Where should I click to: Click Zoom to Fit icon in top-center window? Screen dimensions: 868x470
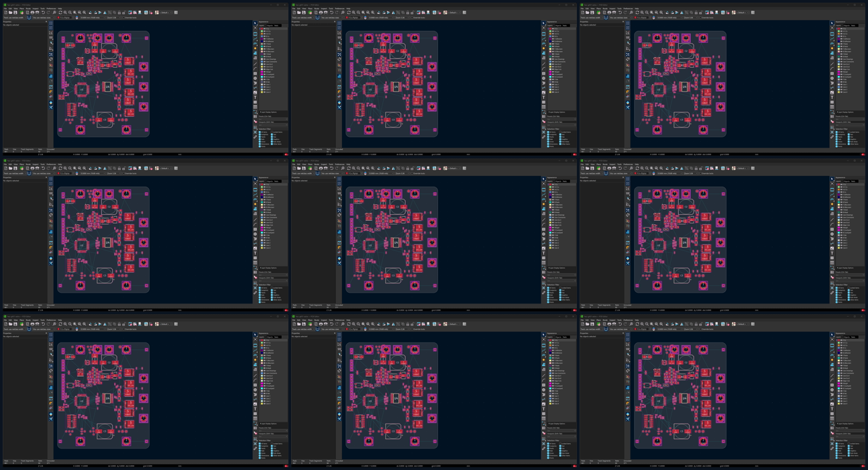pos(363,12)
